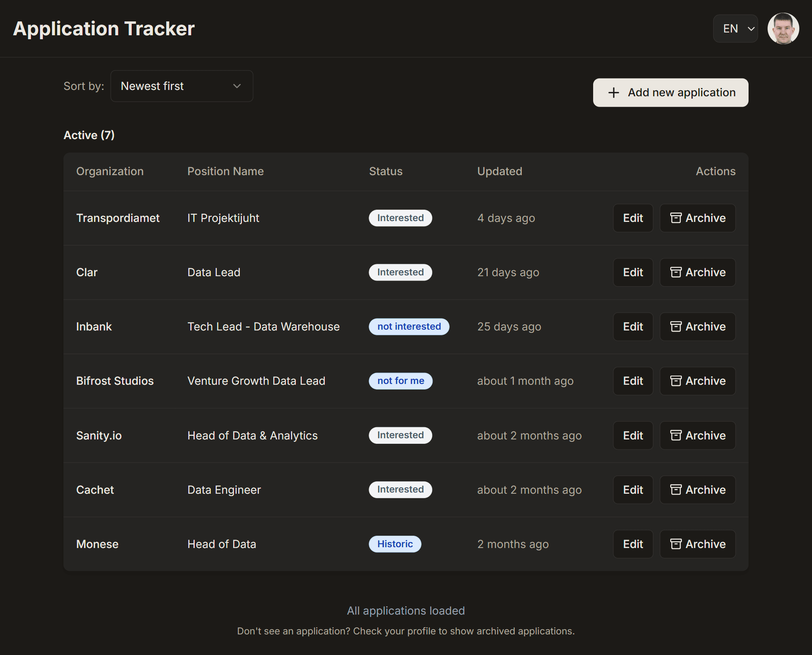The image size is (812, 655).
Task: Click the 'not interested' status badge
Action: (409, 327)
